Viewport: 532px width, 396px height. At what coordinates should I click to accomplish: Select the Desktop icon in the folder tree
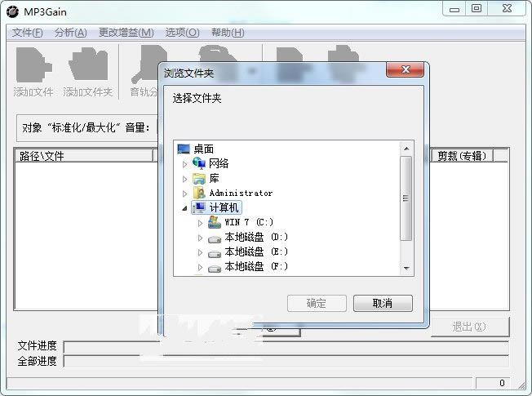184,149
